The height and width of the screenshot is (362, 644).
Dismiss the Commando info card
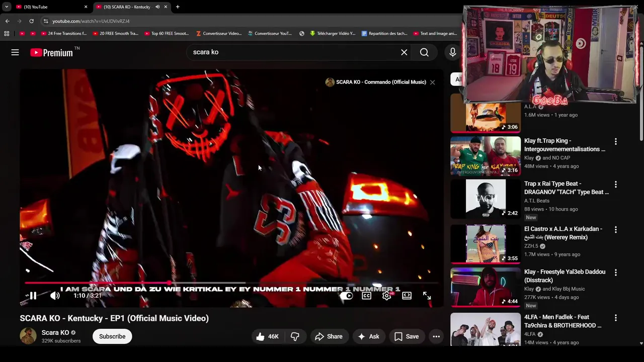click(x=432, y=82)
